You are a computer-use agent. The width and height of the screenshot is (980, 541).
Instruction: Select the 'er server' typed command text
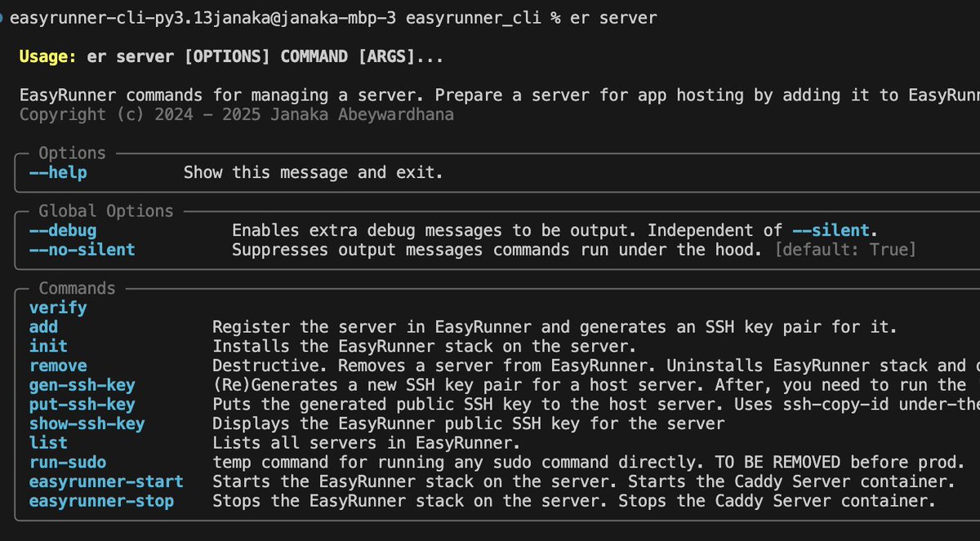coord(612,17)
